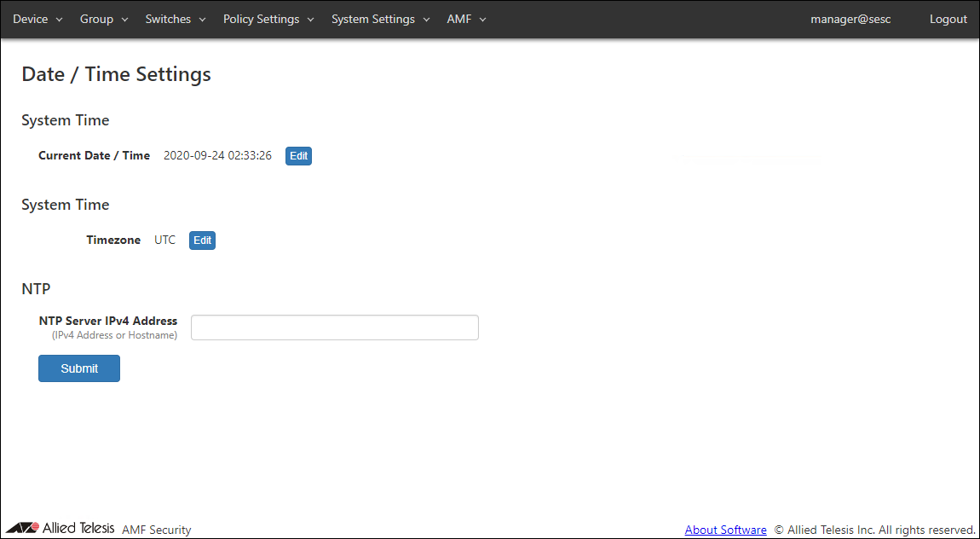Click the AMF Security footer text
Image resolution: width=980 pixels, height=539 pixels.
tap(157, 530)
